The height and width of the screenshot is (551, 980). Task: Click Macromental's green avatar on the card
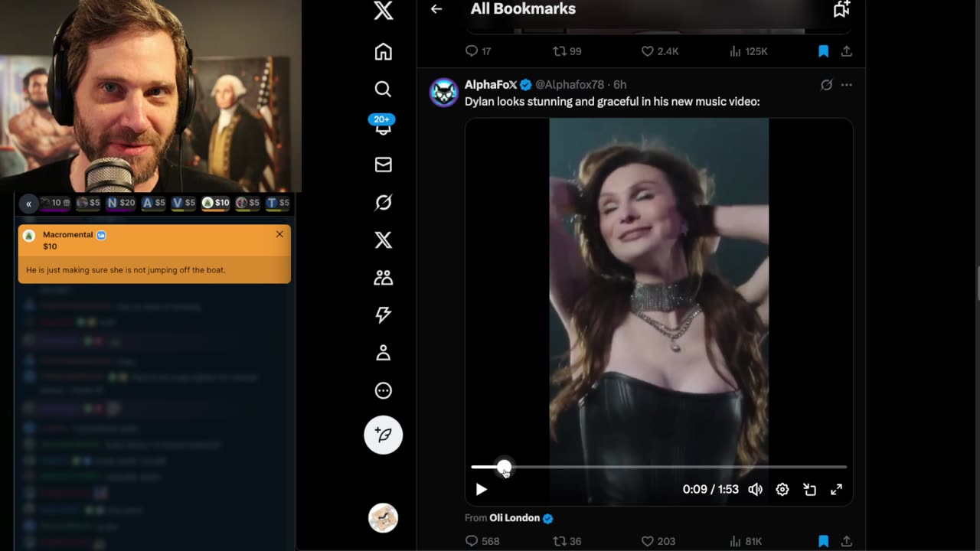click(29, 236)
